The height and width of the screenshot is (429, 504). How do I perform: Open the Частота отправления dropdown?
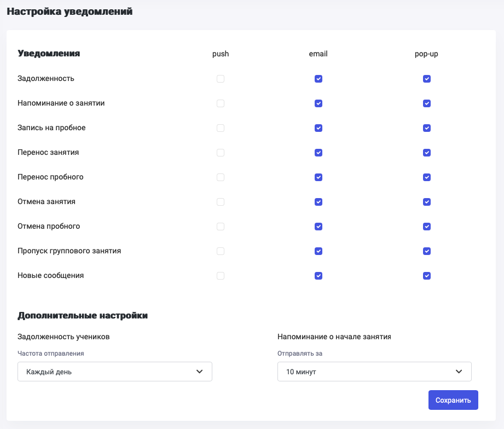(x=109, y=372)
